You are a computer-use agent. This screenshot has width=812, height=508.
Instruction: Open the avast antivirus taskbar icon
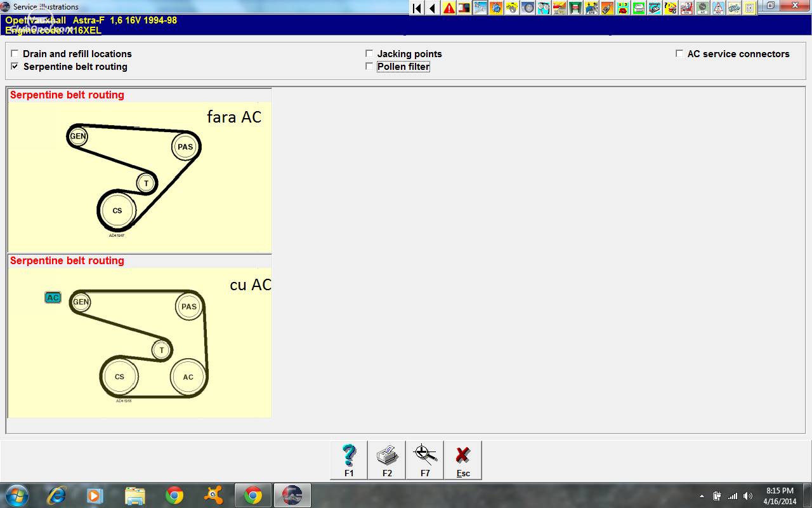(x=213, y=495)
